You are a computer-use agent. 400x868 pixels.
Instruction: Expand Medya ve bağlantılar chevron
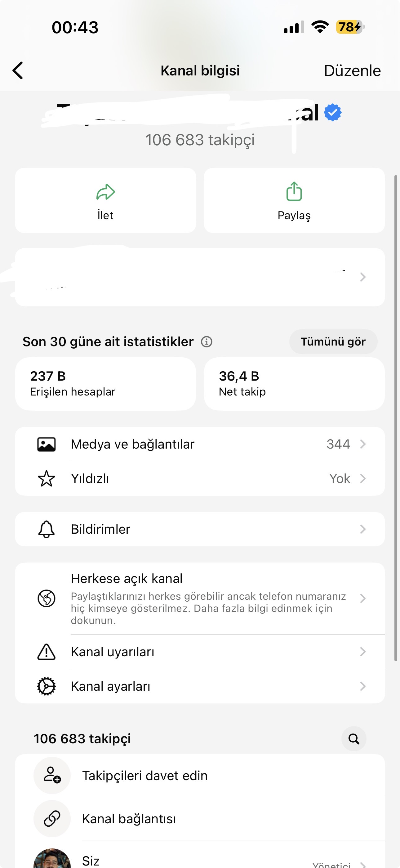click(x=362, y=444)
